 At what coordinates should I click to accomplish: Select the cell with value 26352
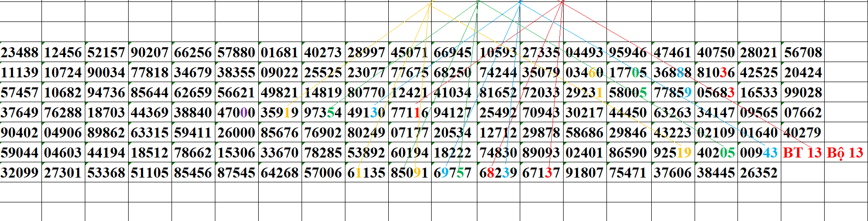point(759,173)
